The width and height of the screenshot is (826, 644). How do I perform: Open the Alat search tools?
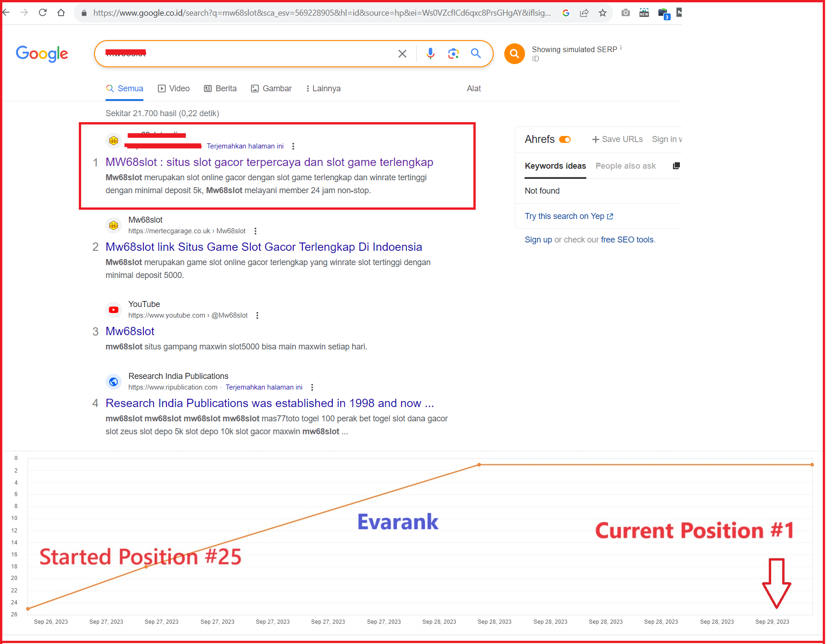(x=474, y=89)
